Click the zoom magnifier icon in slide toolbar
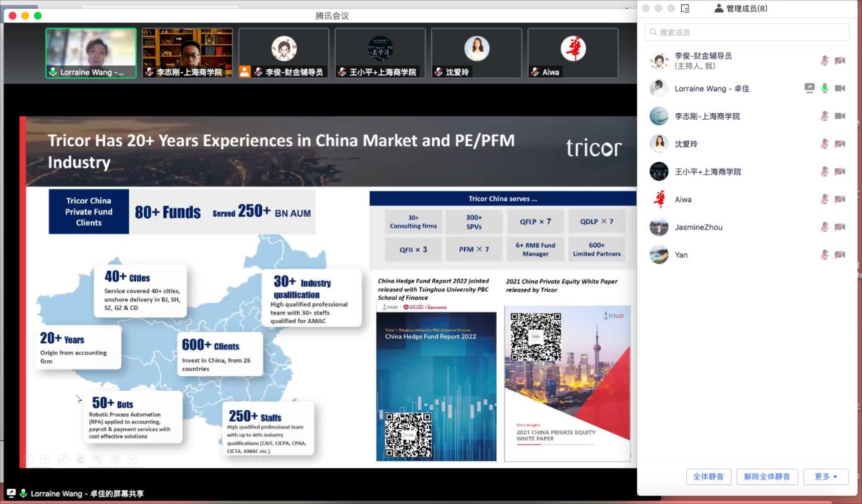The width and height of the screenshot is (862, 504). click(97, 459)
